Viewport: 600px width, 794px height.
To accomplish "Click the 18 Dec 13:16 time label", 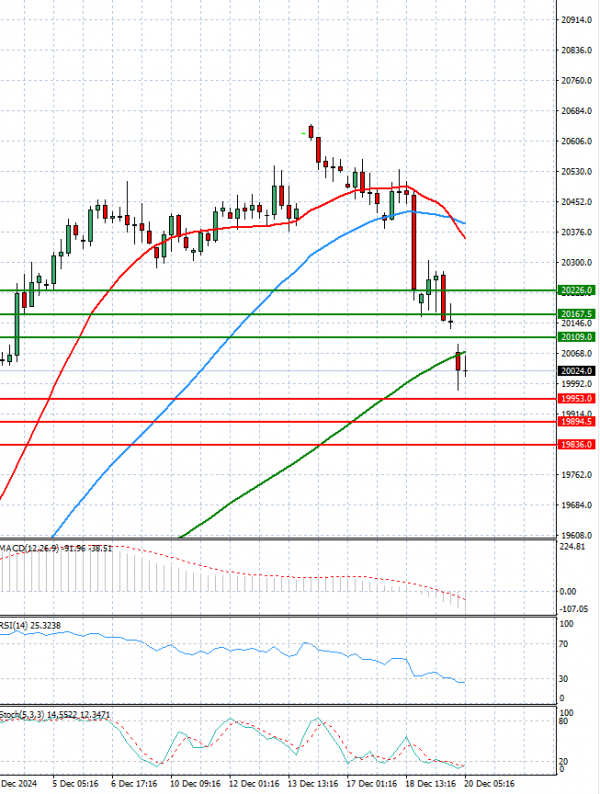I will 430,783.
